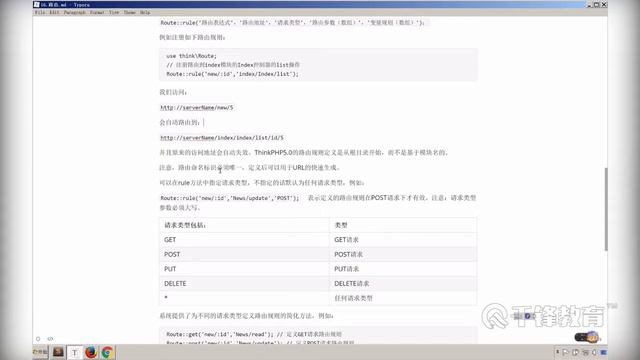The height and width of the screenshot is (360, 640).
Task: Click the 'DELETE请求' table cell
Action: (x=403, y=284)
